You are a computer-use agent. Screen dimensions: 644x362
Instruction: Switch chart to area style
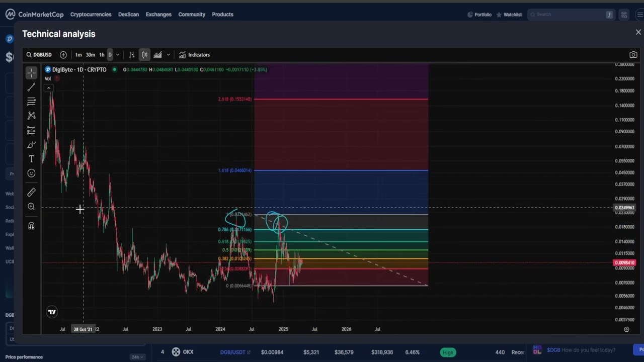click(x=157, y=55)
